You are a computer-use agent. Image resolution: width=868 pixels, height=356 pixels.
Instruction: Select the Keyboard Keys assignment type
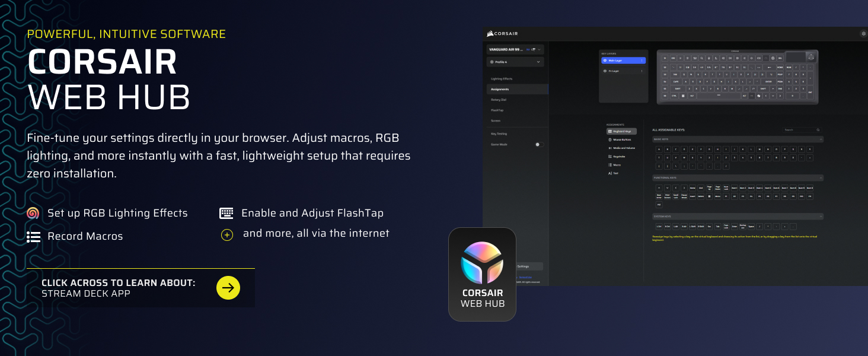[x=622, y=131]
